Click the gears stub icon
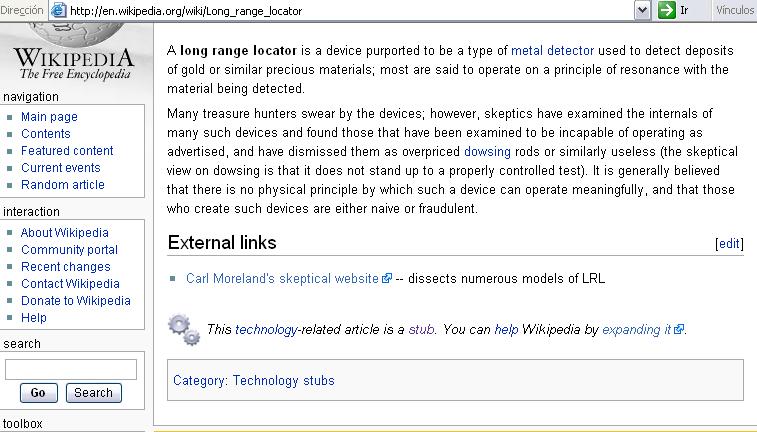Viewport: 757px width, 432px height. (x=184, y=330)
